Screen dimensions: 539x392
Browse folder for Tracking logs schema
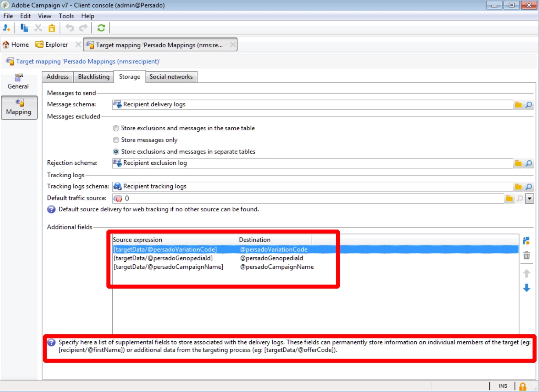click(518, 187)
